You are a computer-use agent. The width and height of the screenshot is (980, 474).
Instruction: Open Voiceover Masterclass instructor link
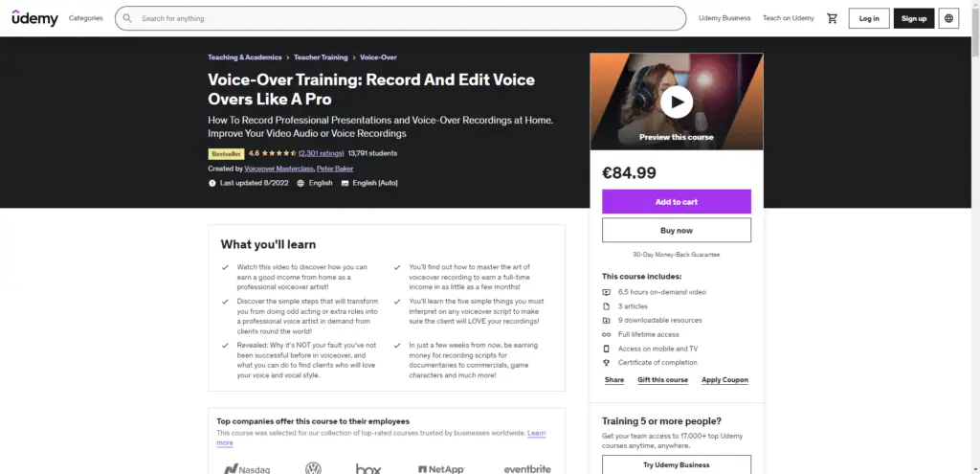point(278,169)
